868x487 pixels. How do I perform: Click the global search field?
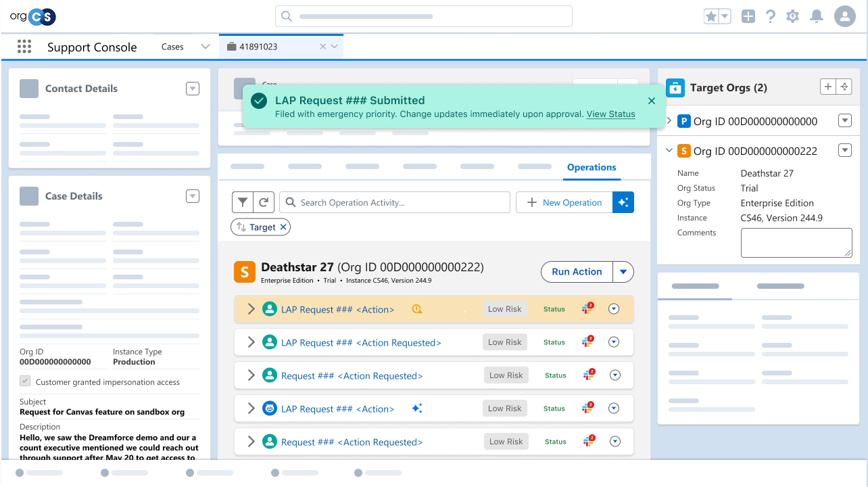pos(424,16)
